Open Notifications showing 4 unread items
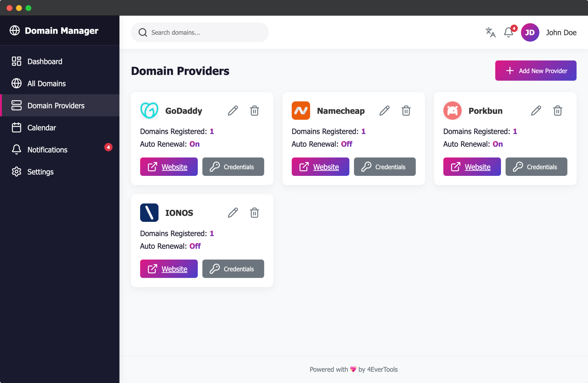Screen dimensions: 588x383 (47, 150)
